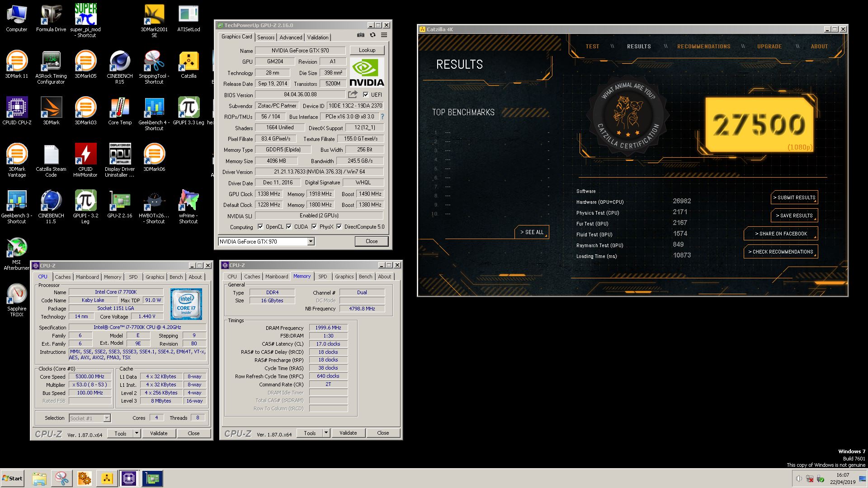Switch to Advanced tab in GPU-Z
This screenshot has height=488, width=868.
(291, 38)
